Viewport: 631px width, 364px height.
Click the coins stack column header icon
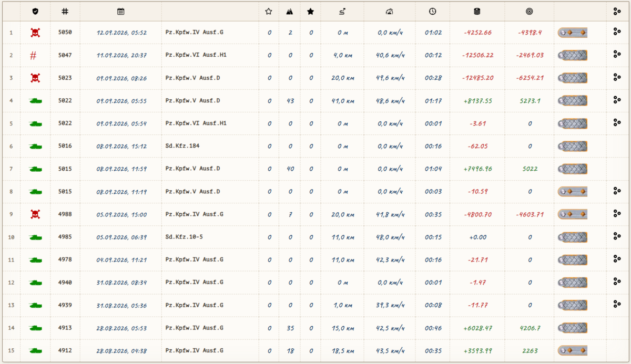(x=477, y=11)
